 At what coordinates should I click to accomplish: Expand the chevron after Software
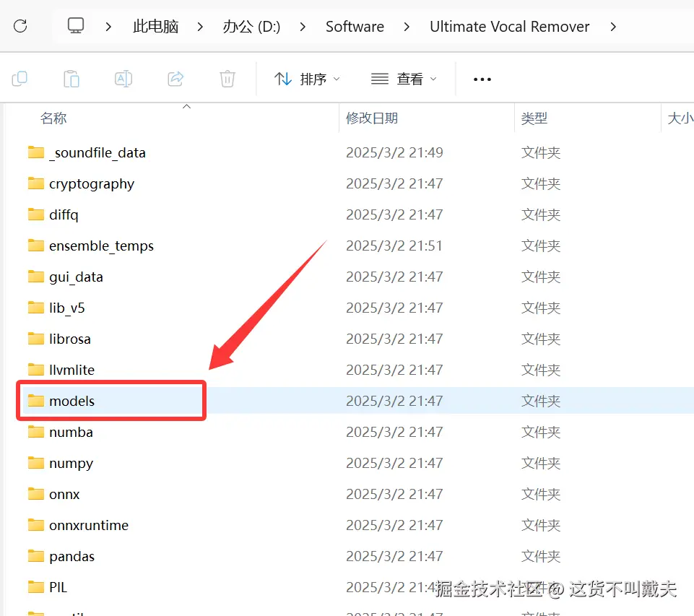pyautogui.click(x=407, y=27)
